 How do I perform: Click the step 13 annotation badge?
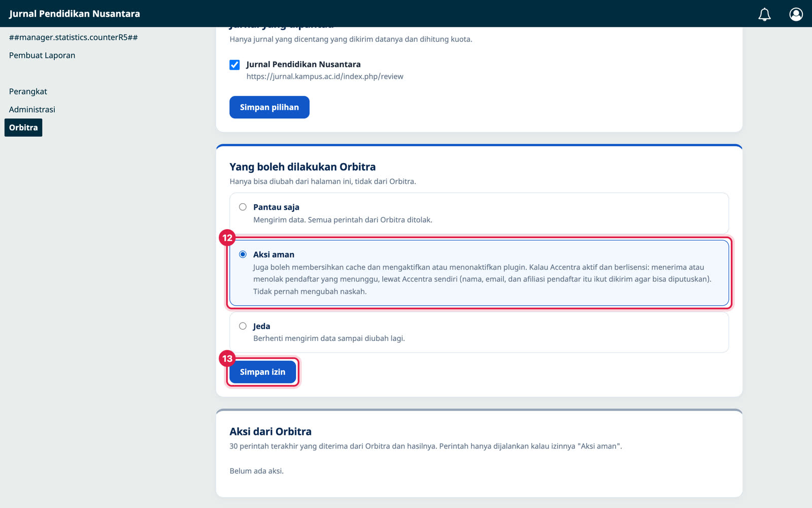pyautogui.click(x=227, y=358)
